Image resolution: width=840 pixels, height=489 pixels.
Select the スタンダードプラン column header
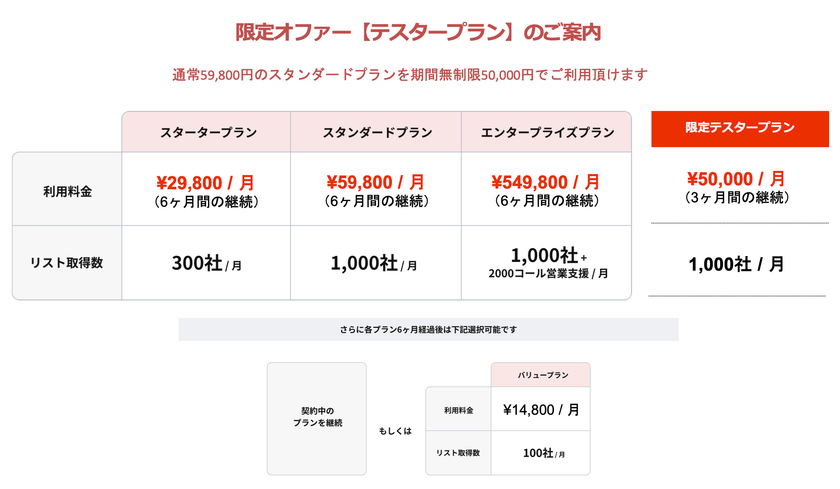coord(377,132)
